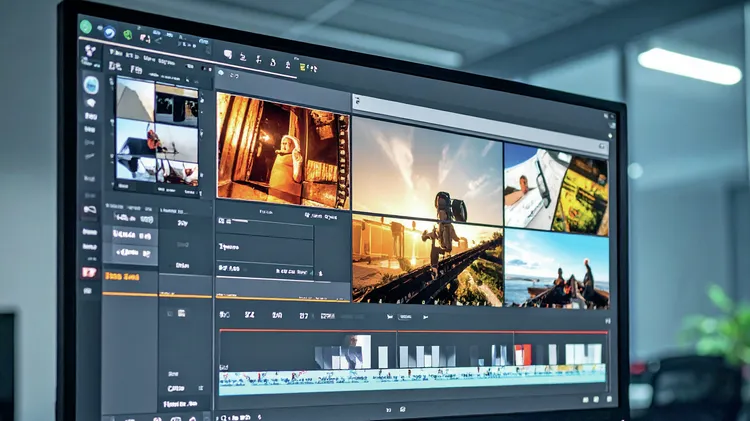Select the orange-jacket person thumbnail in the media bin
Screen dimensions: 750x421
tap(136, 139)
